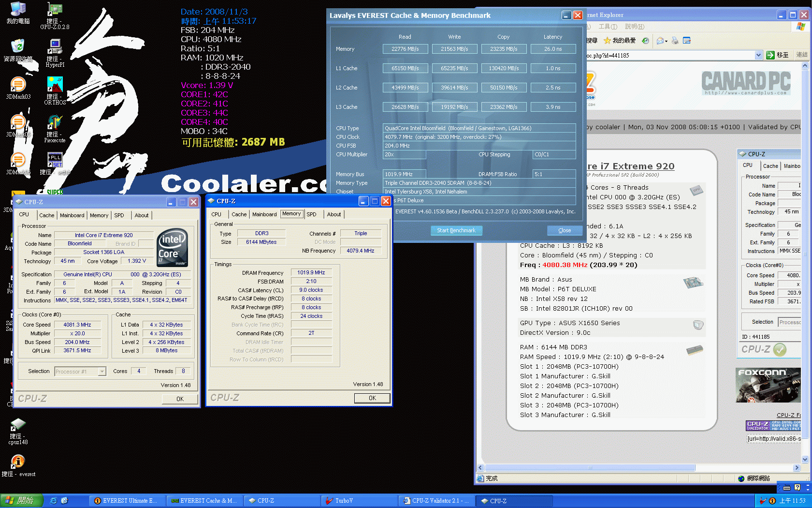Click the IE vertical scrollbar down arrow
This screenshot has height=508, width=812.
pyautogui.click(x=805, y=460)
